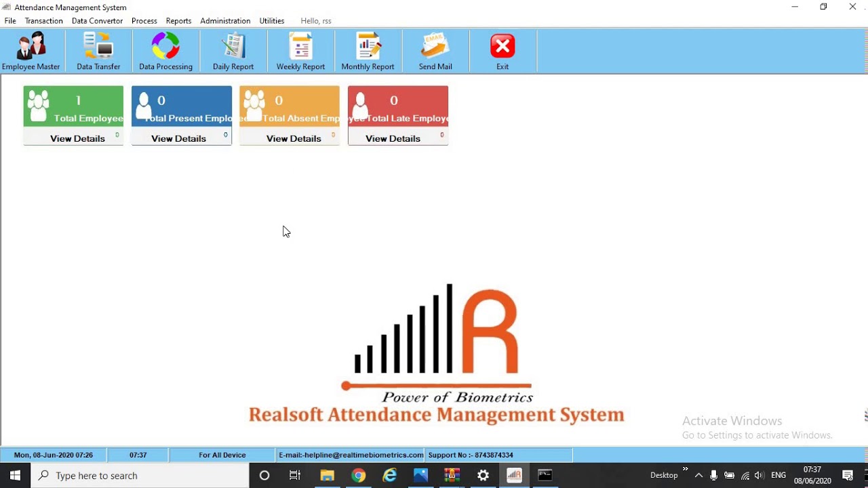868x488 pixels.
Task: Open the WinRAR taskbar icon
Action: point(452,476)
